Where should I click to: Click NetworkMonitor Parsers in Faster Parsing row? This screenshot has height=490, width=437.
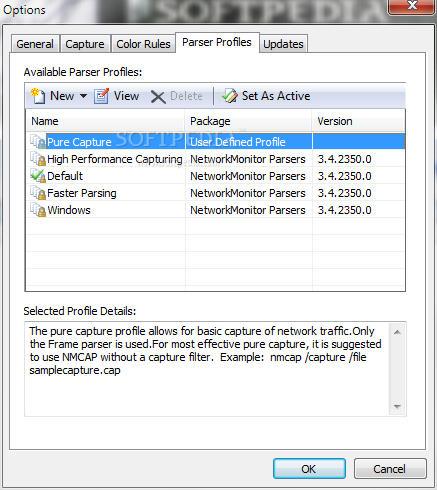(248, 193)
